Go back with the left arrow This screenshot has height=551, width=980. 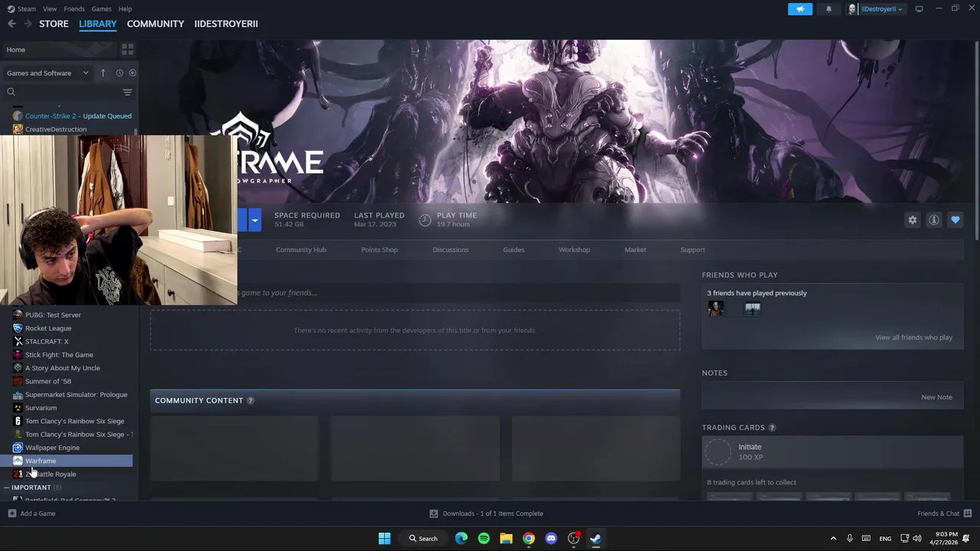coord(11,24)
